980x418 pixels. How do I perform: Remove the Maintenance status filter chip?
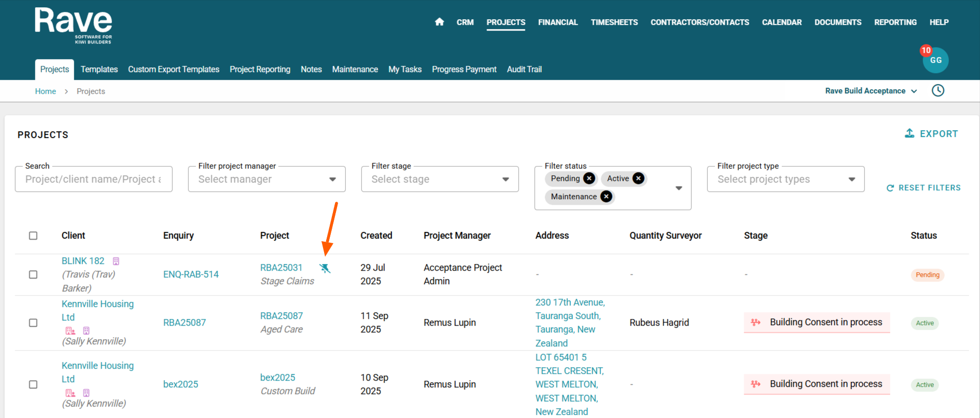[x=606, y=197]
